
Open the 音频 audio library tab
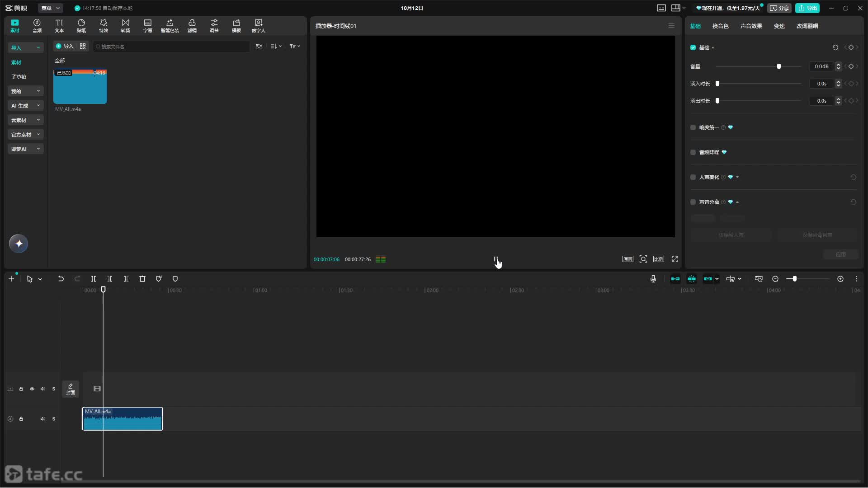pos(37,26)
